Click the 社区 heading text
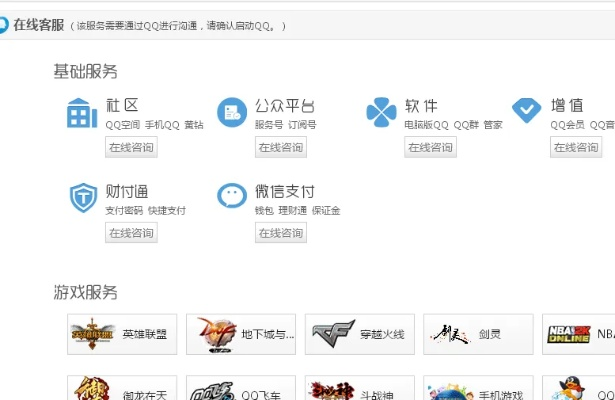615x400 pixels. pos(122,105)
